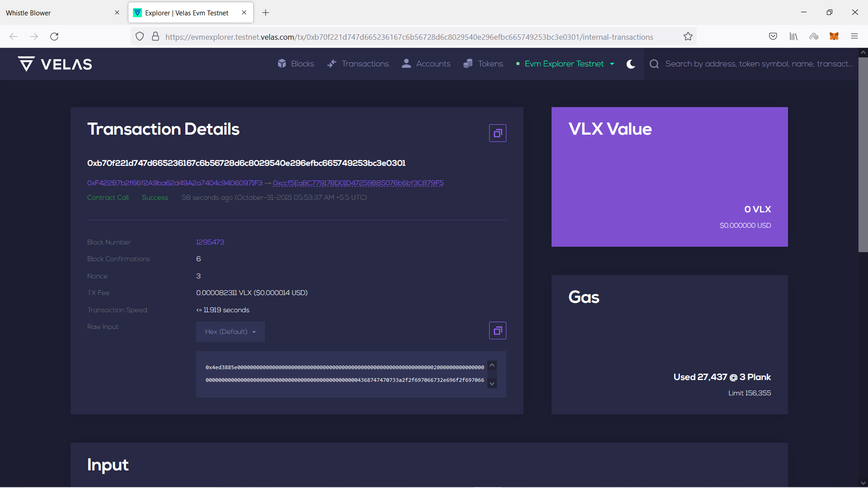Screen dimensions: 868x488
Task: Click the search by address field
Action: coord(758,64)
